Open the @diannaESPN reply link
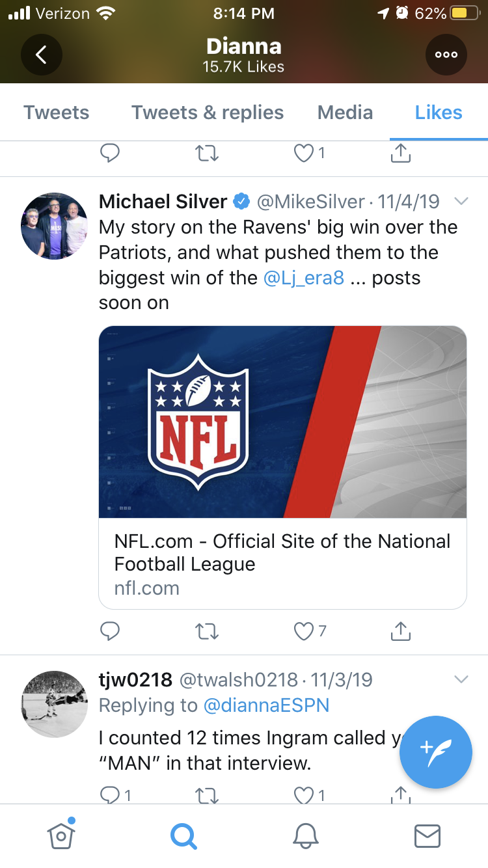The width and height of the screenshot is (488, 868). [266, 705]
